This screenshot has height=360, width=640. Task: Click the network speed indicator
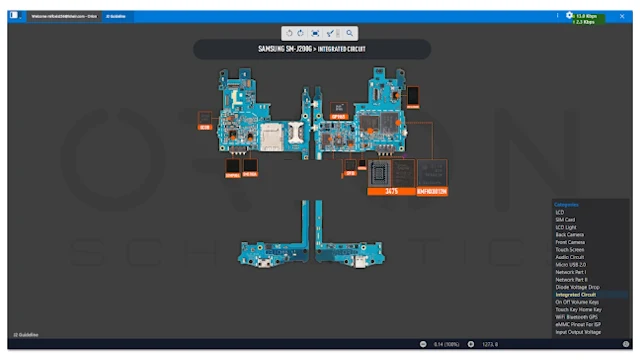pyautogui.click(x=589, y=19)
